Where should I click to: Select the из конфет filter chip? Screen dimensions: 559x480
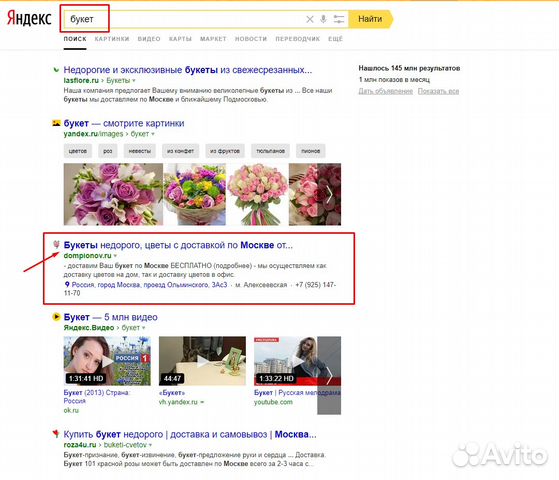(180, 151)
